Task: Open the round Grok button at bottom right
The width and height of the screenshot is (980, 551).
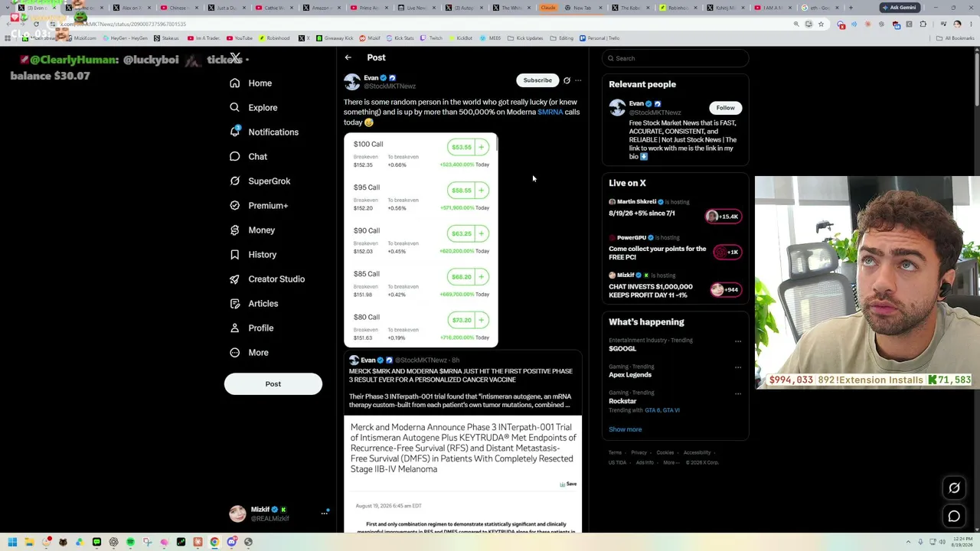Action: [x=954, y=488]
